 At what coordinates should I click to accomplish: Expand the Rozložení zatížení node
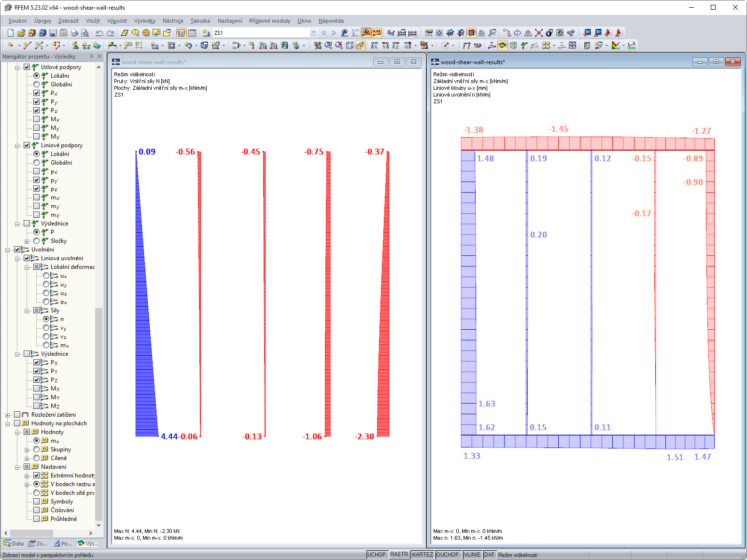pyautogui.click(x=8, y=415)
